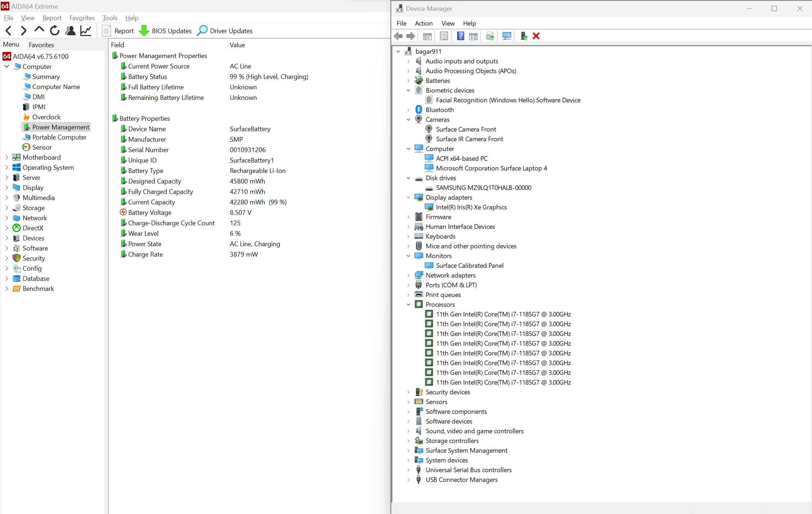This screenshot has height=514, width=812.
Task: Click Device Manager properties toolbar icon
Action: (444, 36)
